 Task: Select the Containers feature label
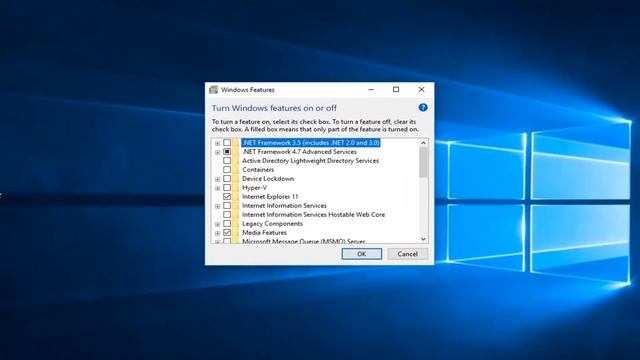[x=258, y=170]
